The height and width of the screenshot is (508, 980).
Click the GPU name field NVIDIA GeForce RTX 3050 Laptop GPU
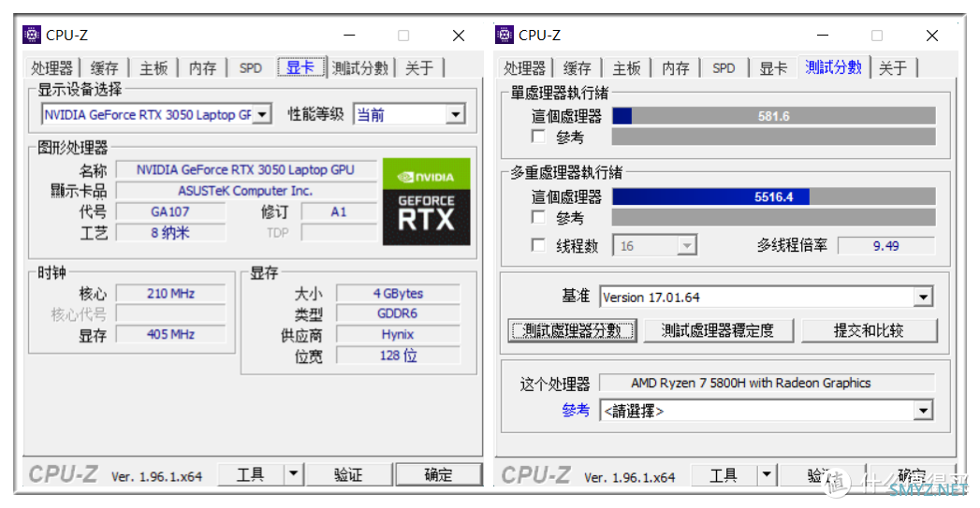245,169
